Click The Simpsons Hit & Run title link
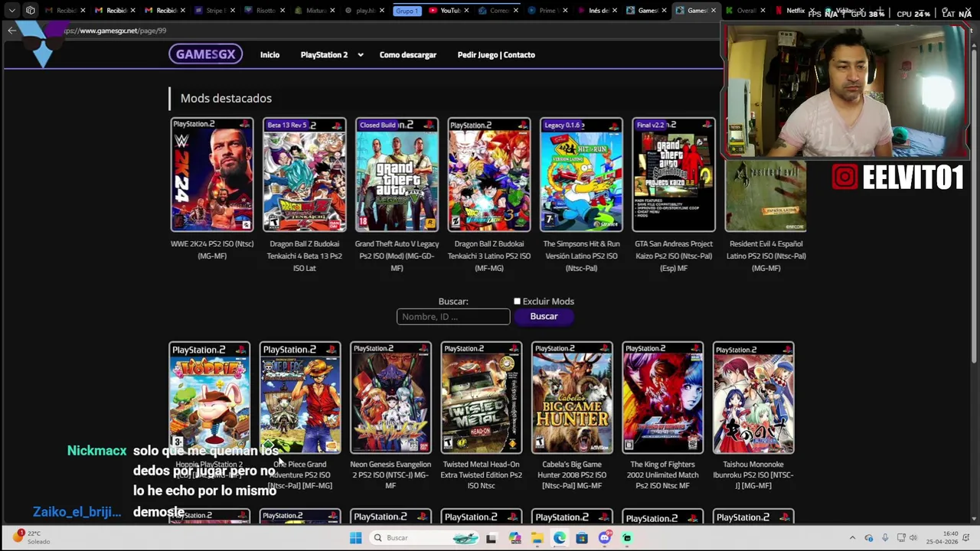 point(581,256)
